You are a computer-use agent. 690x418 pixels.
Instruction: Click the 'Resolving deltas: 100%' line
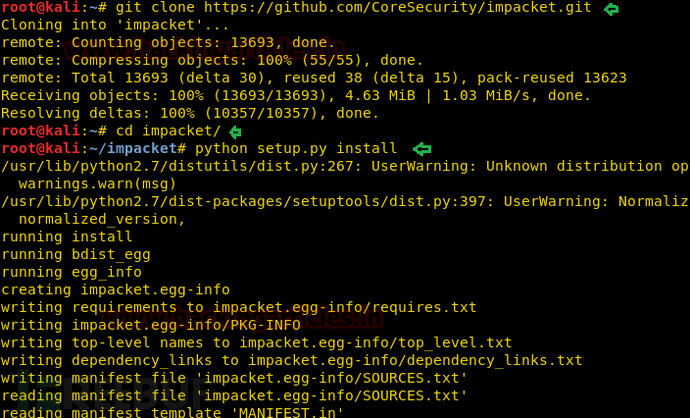(x=190, y=113)
